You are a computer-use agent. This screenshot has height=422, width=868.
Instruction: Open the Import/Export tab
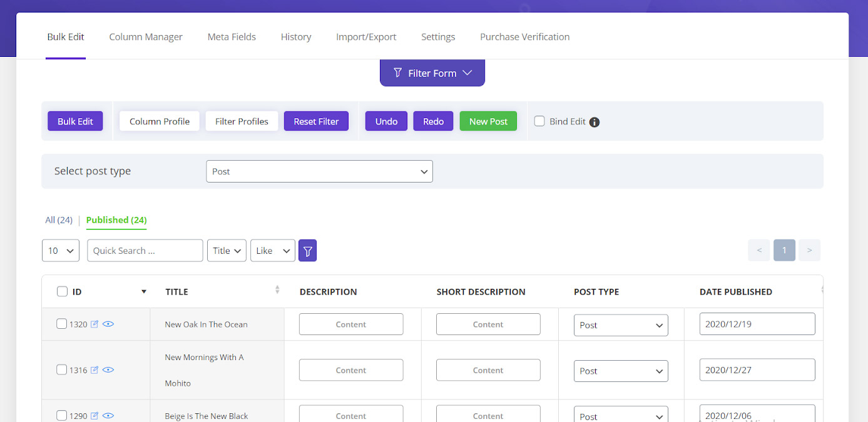(366, 37)
